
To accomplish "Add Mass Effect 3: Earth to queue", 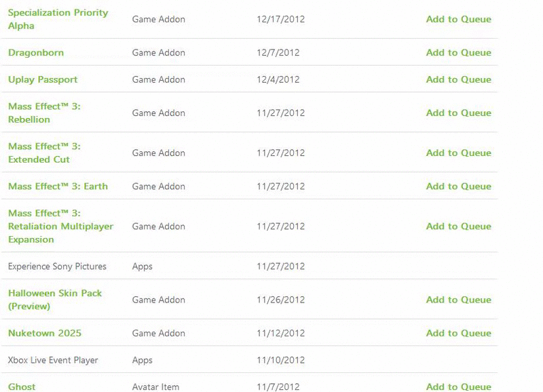I will tap(459, 186).
